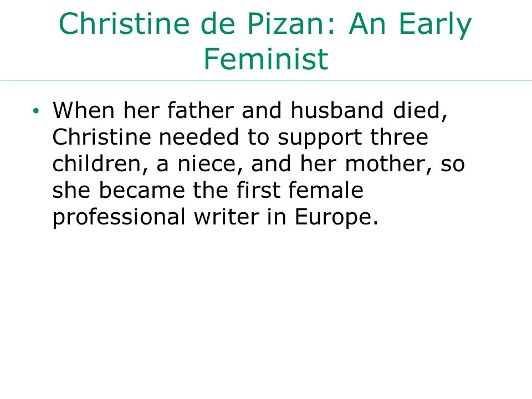Select the title word "Feminist"

click(266, 59)
